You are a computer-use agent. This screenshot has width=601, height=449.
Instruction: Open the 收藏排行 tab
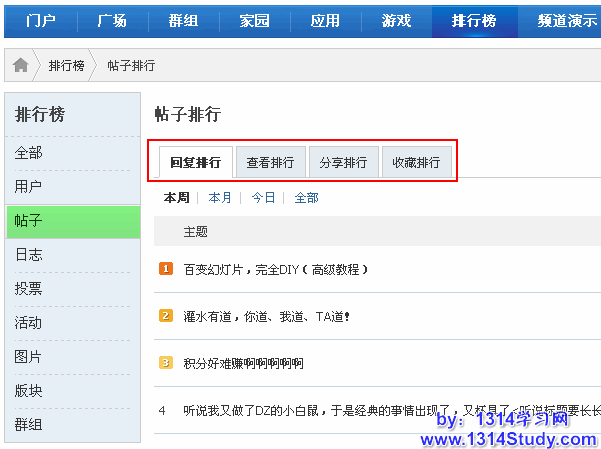pos(416,162)
